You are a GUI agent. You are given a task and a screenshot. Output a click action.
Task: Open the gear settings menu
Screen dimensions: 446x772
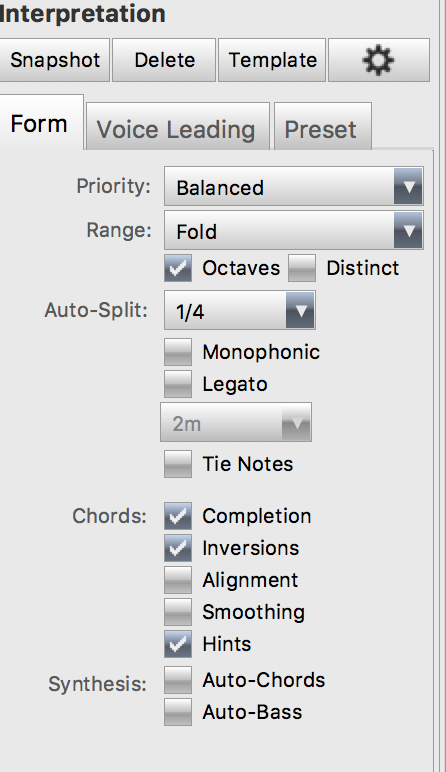point(379,60)
